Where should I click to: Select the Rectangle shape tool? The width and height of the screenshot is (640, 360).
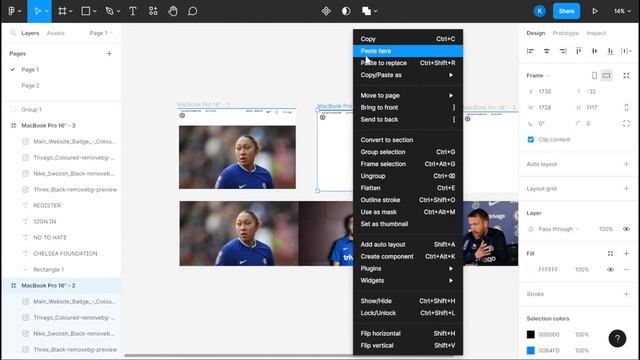[86, 11]
